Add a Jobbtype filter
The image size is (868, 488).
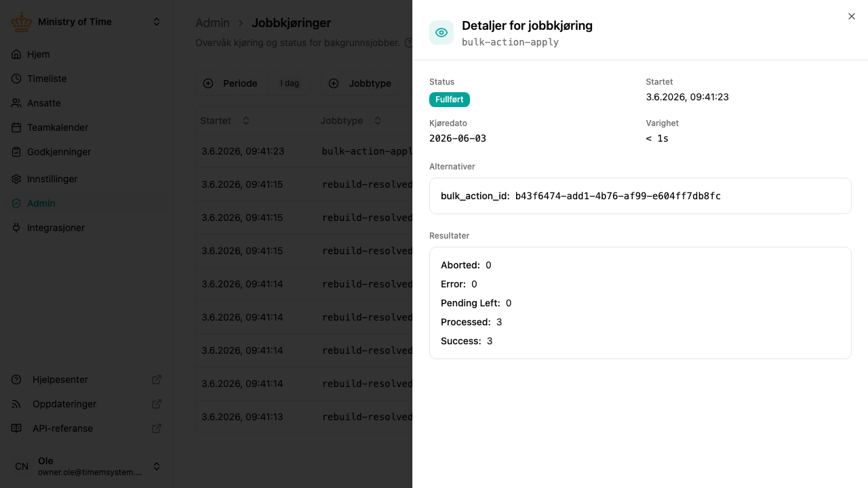pos(359,83)
